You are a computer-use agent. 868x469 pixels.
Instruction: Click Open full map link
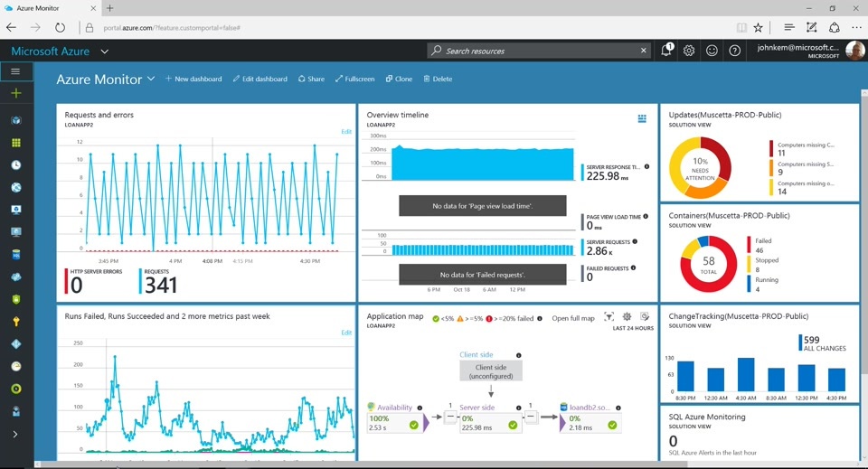(573, 318)
